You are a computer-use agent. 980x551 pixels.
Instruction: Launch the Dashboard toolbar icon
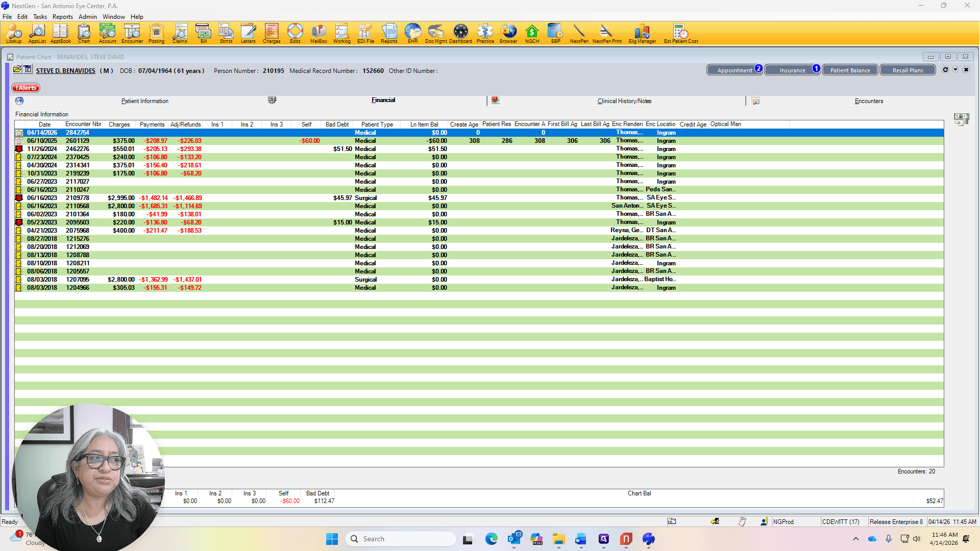(x=460, y=33)
